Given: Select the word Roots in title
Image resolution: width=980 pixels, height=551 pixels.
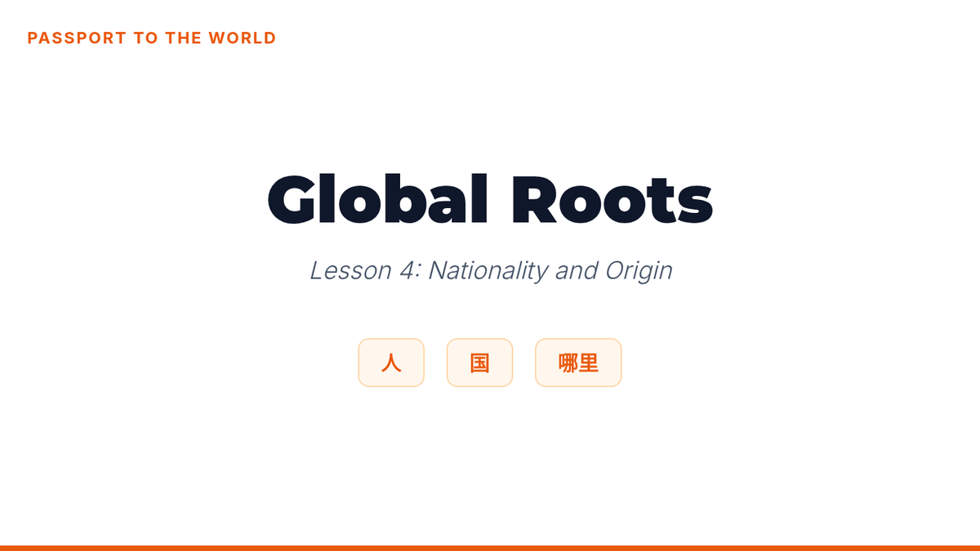Looking at the screenshot, I should 612,199.
